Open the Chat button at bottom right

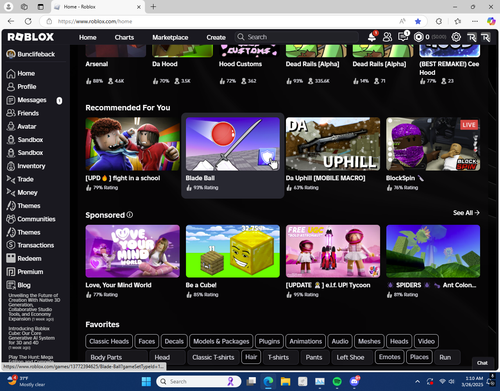coord(482,363)
